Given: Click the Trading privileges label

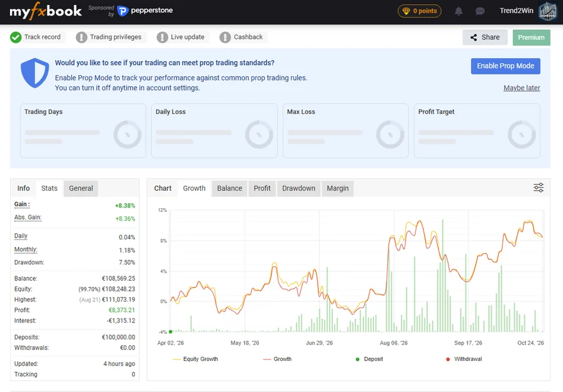Looking at the screenshot, I should click(116, 37).
